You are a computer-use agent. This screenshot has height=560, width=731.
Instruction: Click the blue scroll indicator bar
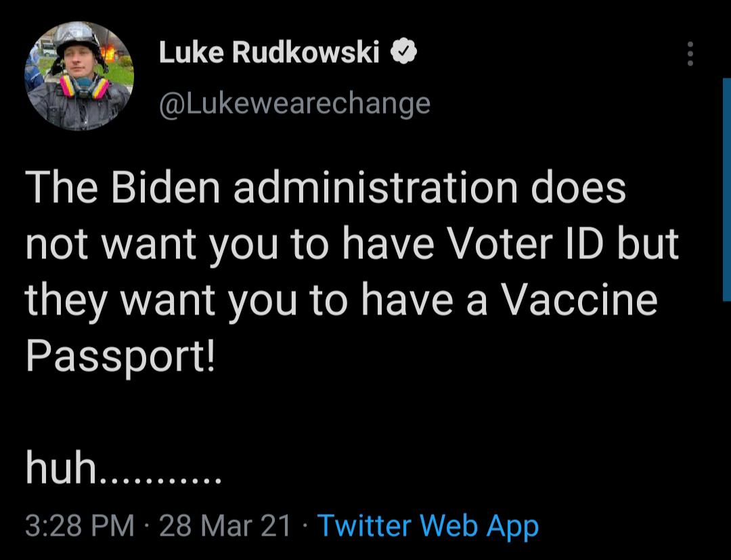(x=726, y=189)
